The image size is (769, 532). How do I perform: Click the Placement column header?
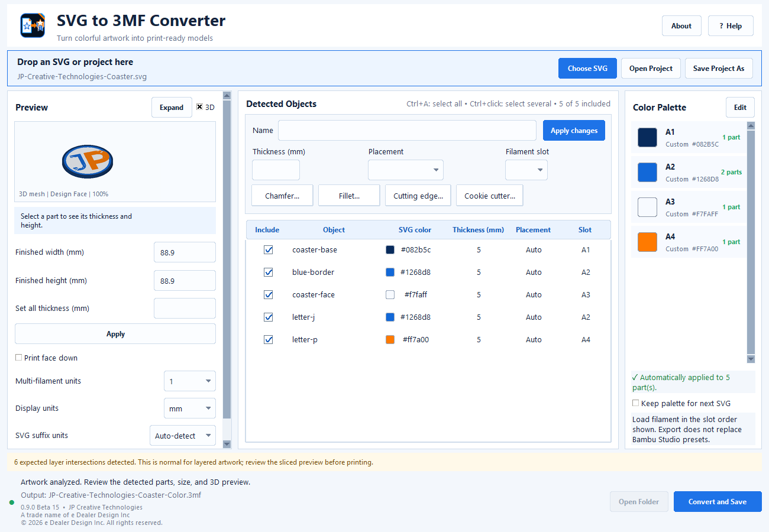click(x=533, y=230)
